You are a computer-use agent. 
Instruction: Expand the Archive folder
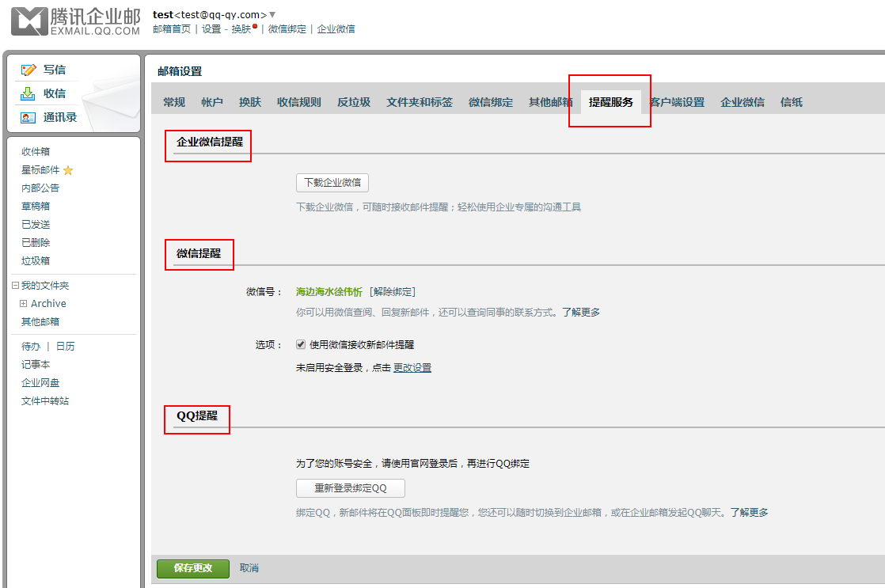(23, 304)
